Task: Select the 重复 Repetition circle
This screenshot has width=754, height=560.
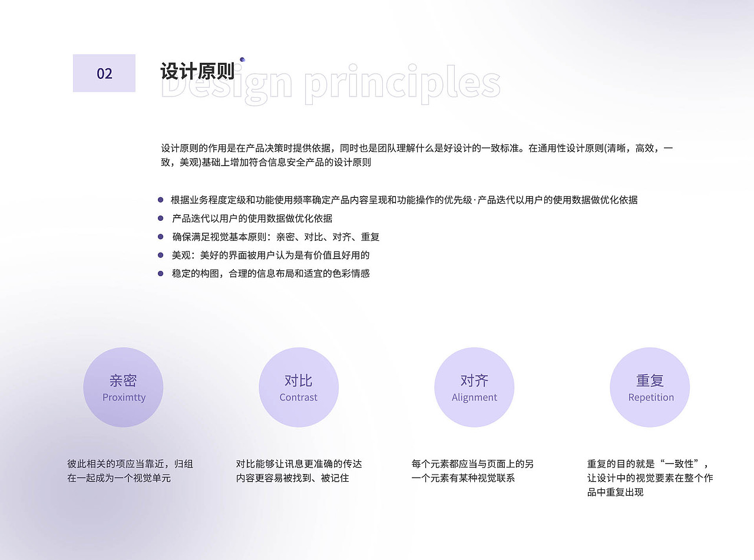Action: [650, 387]
